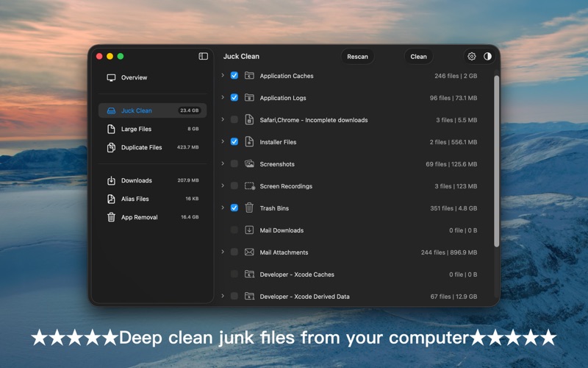The height and width of the screenshot is (368, 588).
Task: Enable the Screenshots checkbox
Action: (234, 164)
